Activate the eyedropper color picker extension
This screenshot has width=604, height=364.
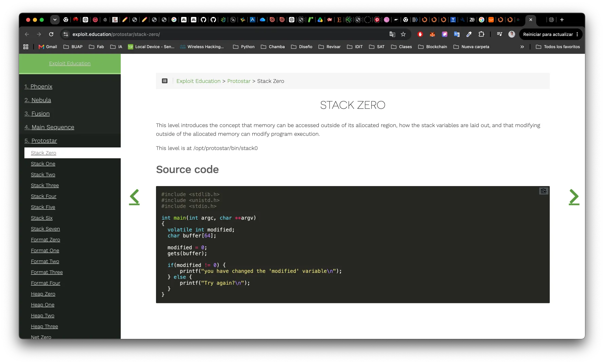coord(469,34)
